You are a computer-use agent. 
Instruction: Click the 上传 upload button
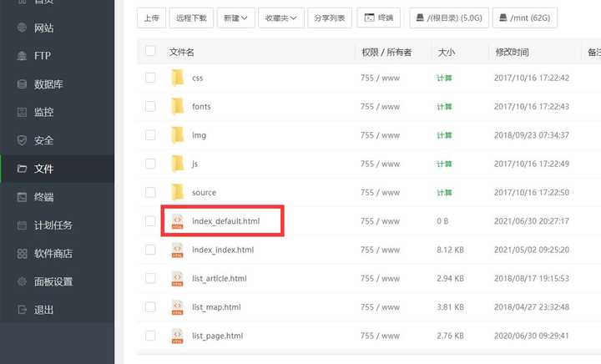(151, 18)
